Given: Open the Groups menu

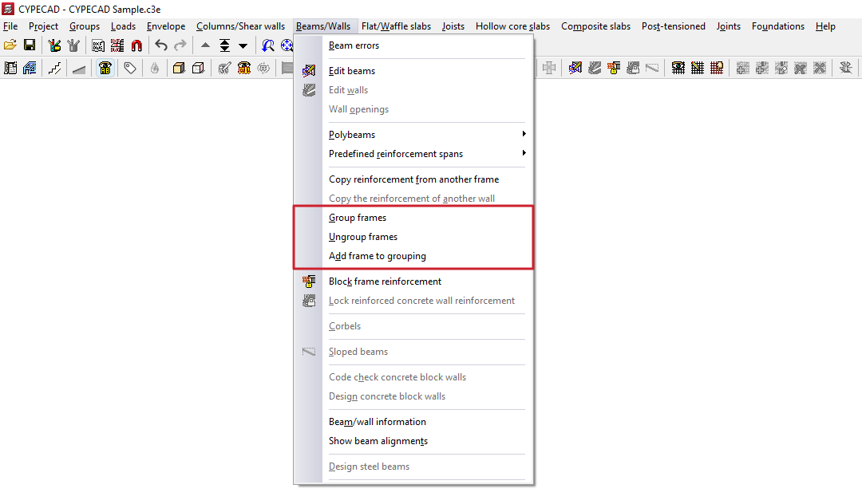Looking at the screenshot, I should [x=85, y=26].
